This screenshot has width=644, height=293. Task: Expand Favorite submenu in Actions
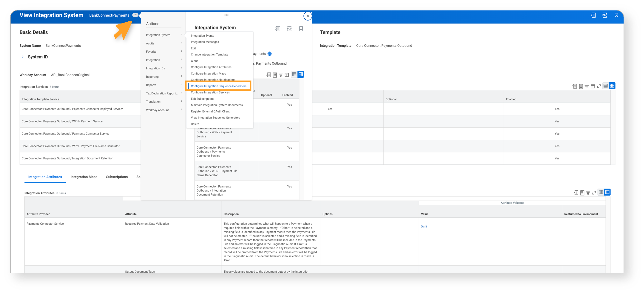pos(164,52)
